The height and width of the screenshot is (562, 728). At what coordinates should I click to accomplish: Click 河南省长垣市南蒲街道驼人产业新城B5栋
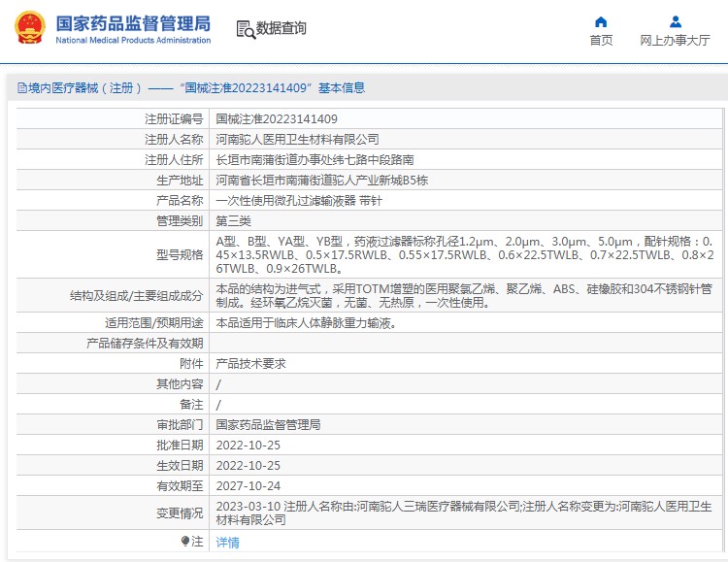(x=321, y=181)
